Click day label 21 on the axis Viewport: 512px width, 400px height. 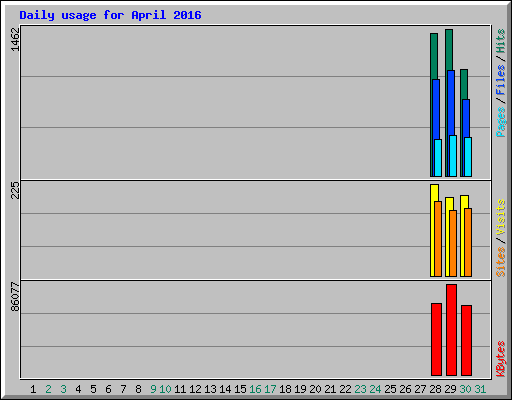(330, 389)
